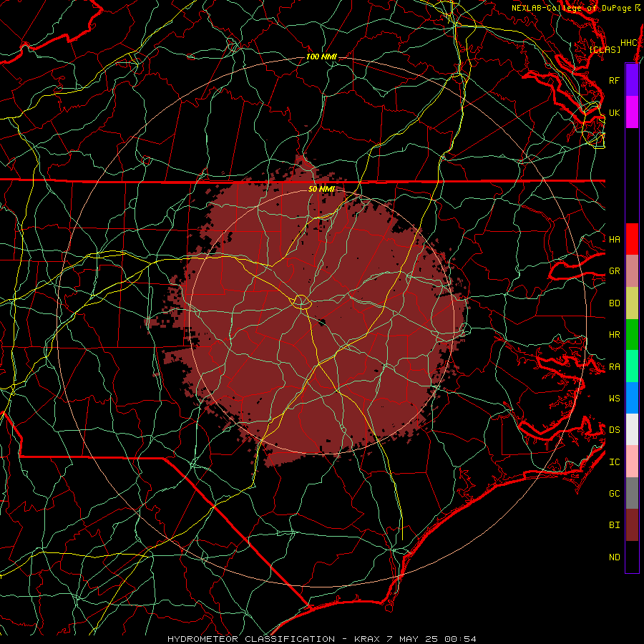Click the UK magenta legend color swatch
The image size is (644, 644).
coord(632,112)
